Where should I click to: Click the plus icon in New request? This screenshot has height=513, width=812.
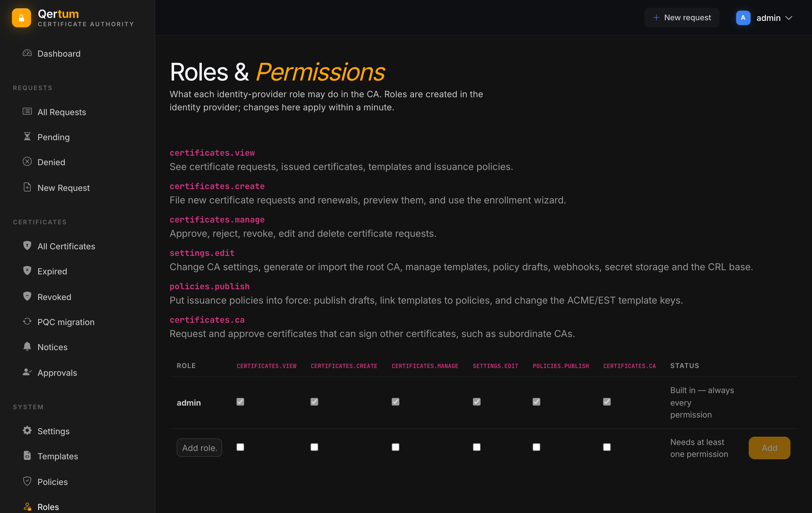tap(656, 18)
